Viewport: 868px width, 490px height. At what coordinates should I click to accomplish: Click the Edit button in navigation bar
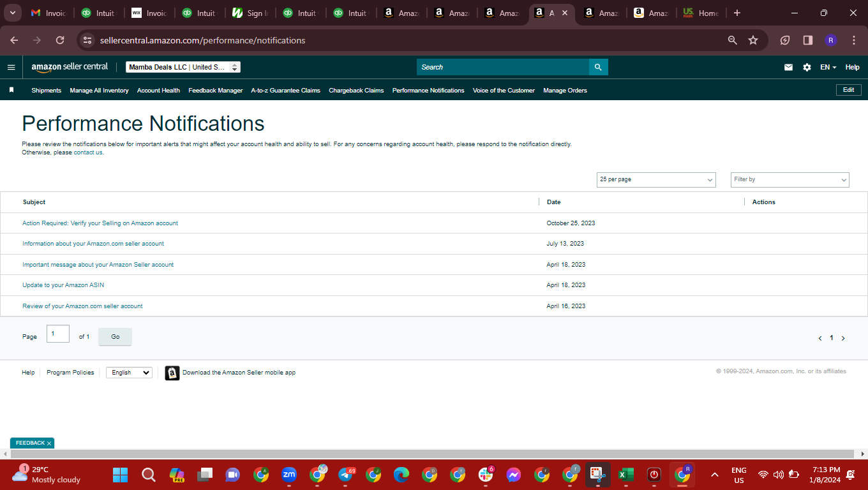(848, 90)
